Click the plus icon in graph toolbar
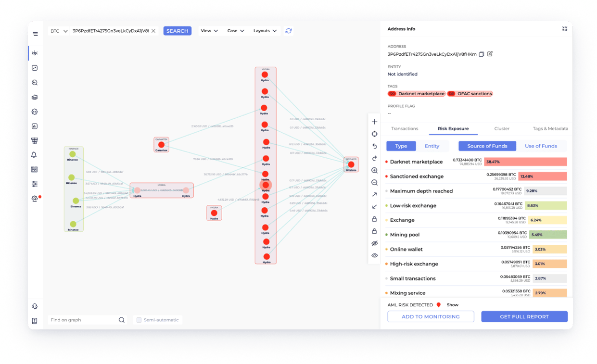597x364 pixels. point(375,122)
